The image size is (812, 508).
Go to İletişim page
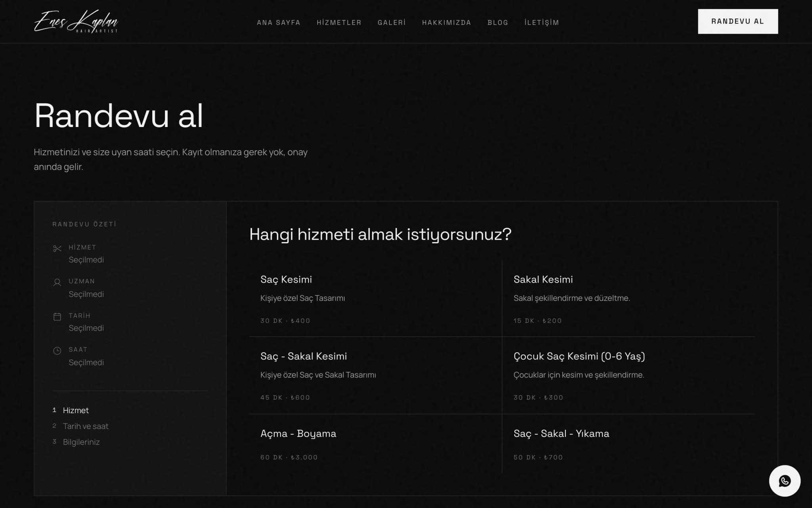tap(542, 23)
